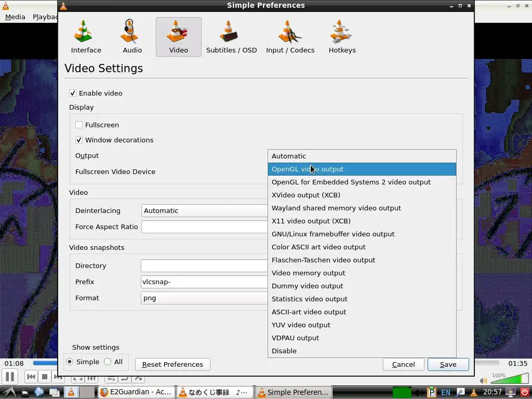
Task: Click Simple Preferences taskbar button
Action: (294, 392)
